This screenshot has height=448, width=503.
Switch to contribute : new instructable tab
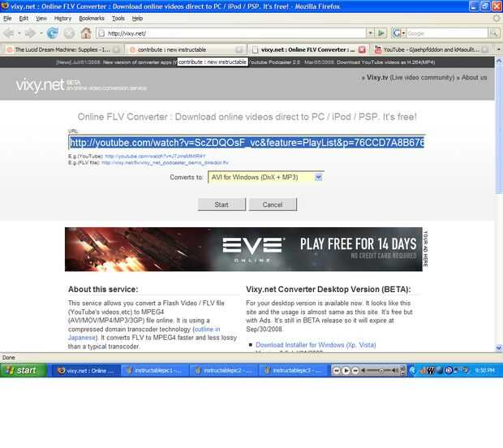point(186,50)
